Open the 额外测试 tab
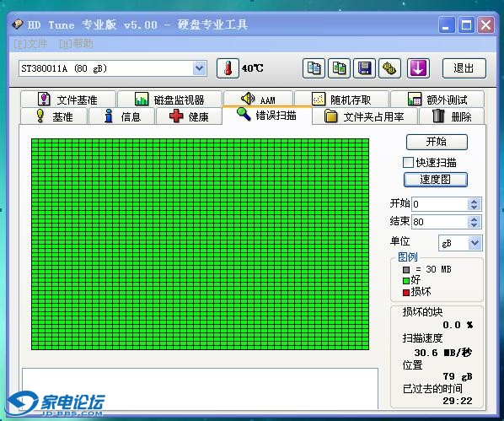This screenshot has width=504, height=421. pos(437,100)
